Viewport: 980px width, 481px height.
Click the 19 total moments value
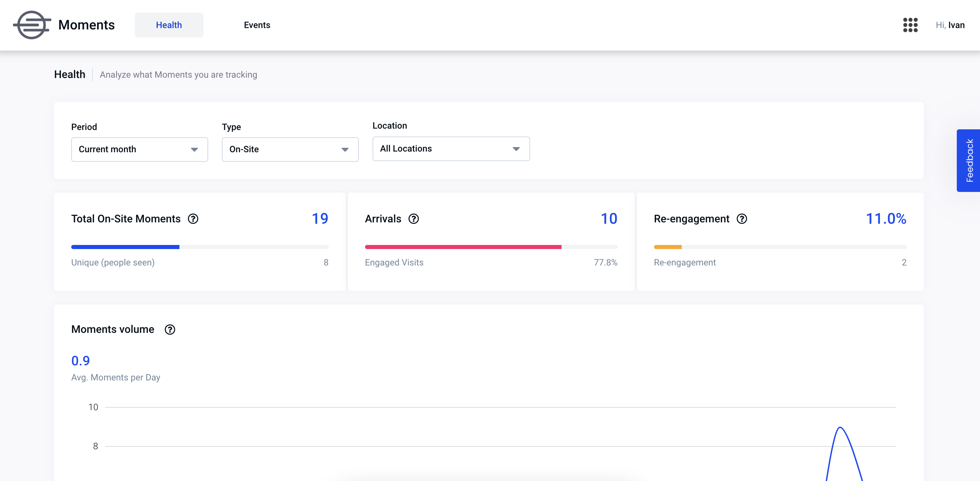[x=319, y=219]
